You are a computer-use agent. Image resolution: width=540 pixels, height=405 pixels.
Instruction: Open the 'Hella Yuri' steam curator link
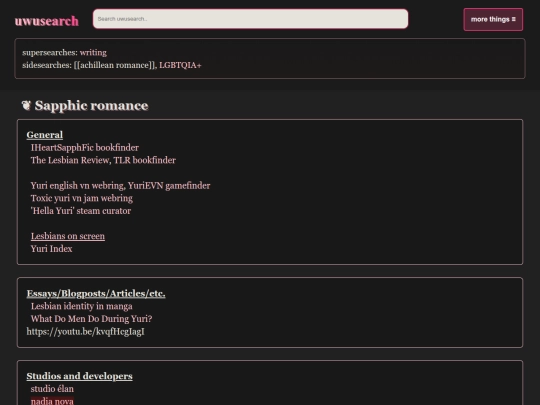(81, 211)
